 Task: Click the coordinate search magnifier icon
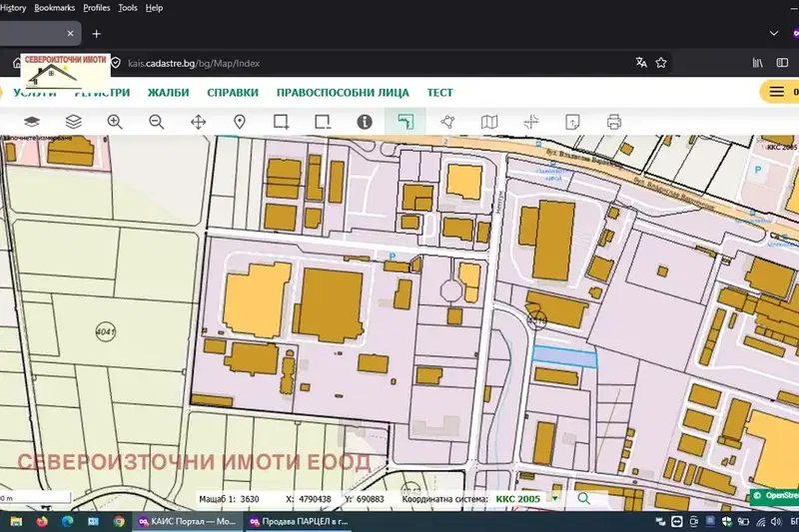pyautogui.click(x=584, y=498)
